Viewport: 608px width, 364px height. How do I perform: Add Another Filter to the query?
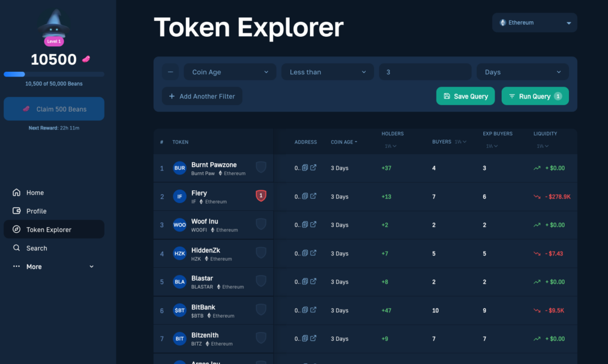coord(202,96)
